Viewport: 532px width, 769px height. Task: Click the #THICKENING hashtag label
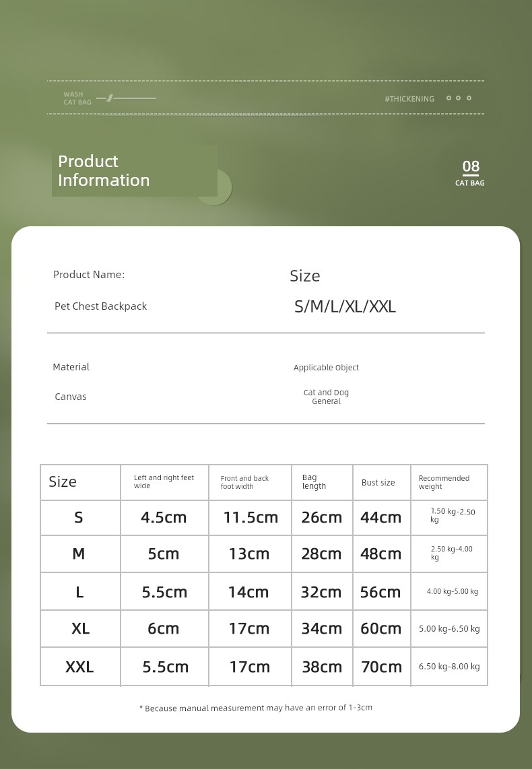409,98
